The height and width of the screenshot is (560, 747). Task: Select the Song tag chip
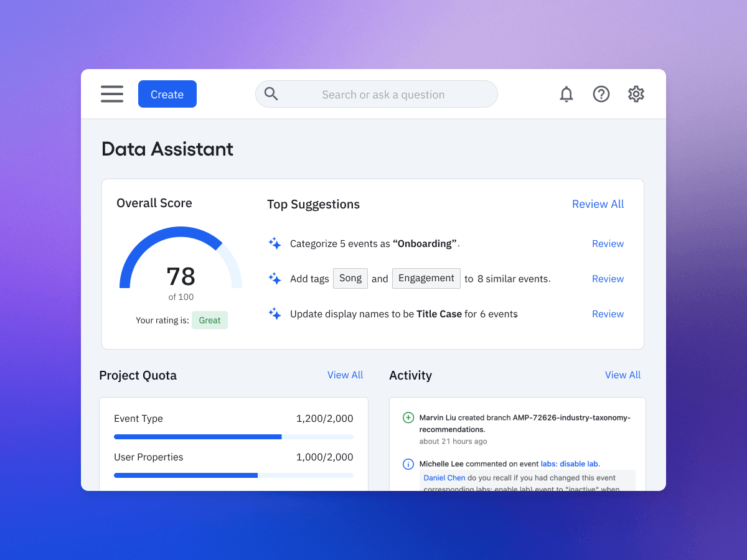pyautogui.click(x=350, y=278)
